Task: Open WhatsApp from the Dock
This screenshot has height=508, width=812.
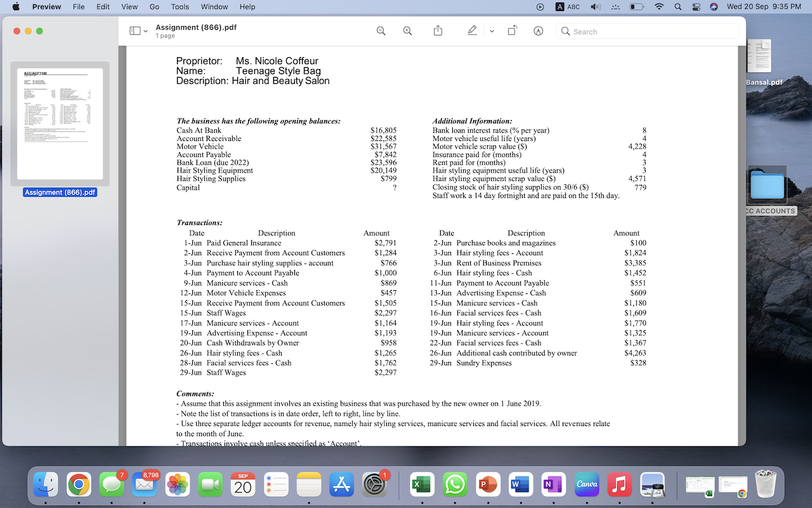Action: tap(455, 485)
